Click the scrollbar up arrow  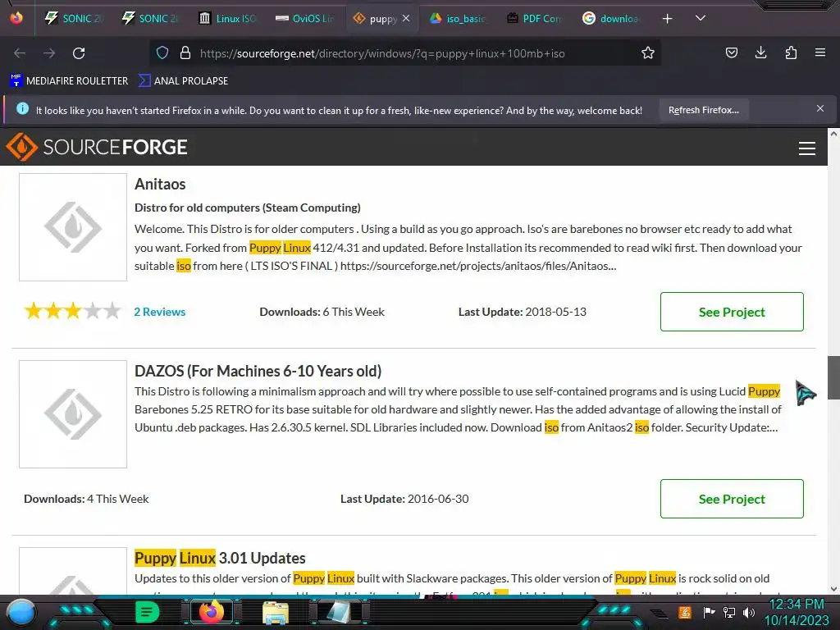833,134
